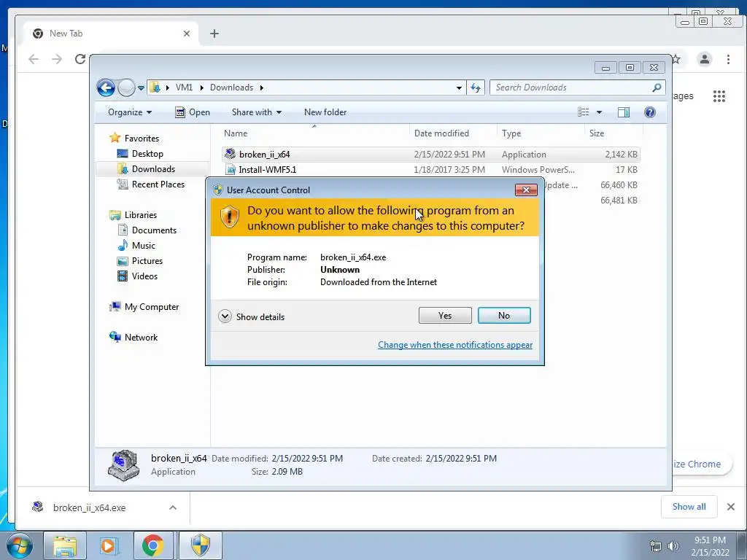The image size is (747, 560).
Task: Open Explorer Help icon
Action: [650, 112]
